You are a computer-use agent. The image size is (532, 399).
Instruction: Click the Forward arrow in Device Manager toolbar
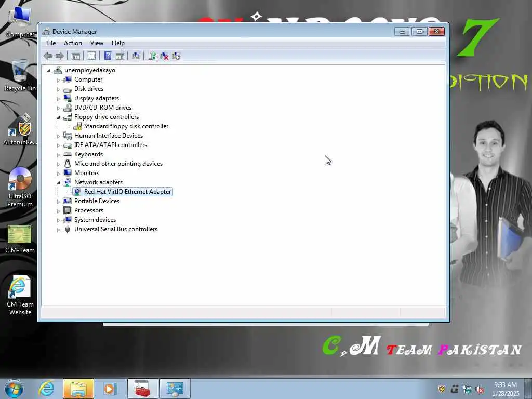coord(60,56)
